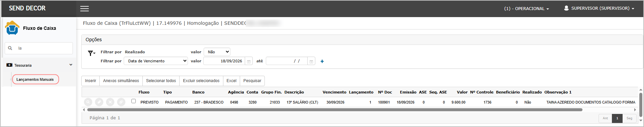Open the filter funnel icon
The image size is (644, 127).
[x=91, y=53]
